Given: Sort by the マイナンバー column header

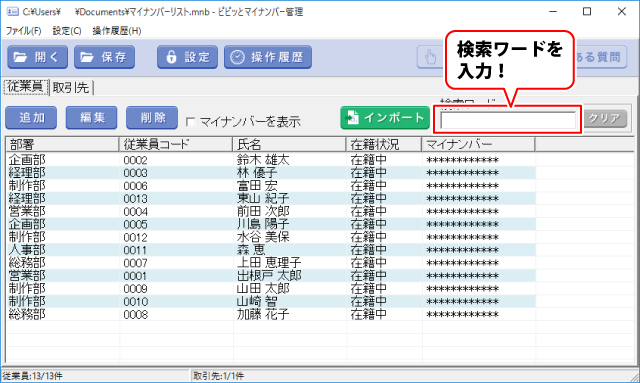Looking at the screenshot, I should pyautogui.click(x=478, y=144).
